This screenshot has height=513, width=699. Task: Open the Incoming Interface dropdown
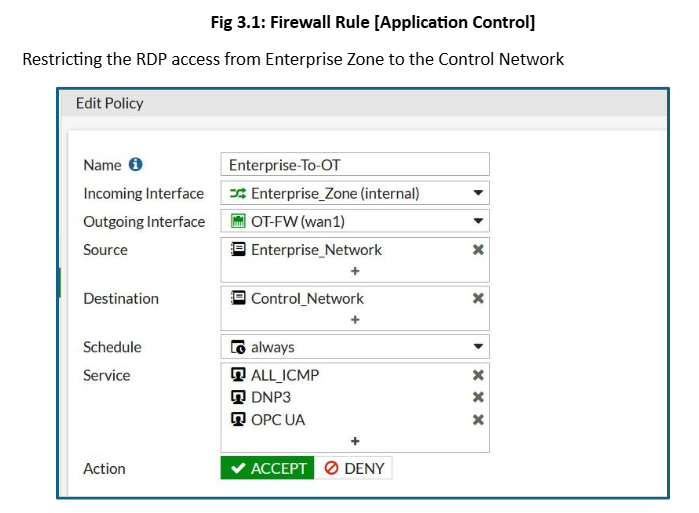(478, 193)
